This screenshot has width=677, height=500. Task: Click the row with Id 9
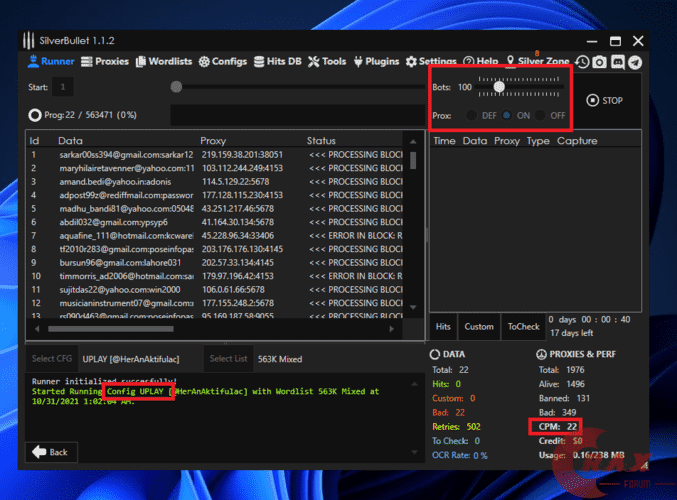(215, 263)
